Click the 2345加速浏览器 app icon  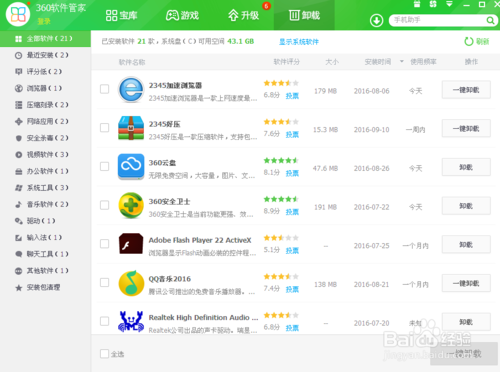coord(131,89)
